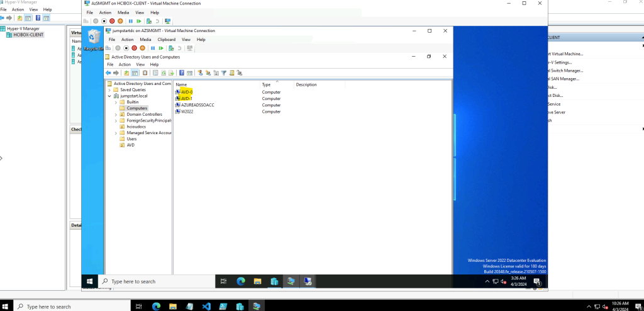Pause the AzSMGMT virtual machine
The image size is (644, 311).
[x=131, y=21]
